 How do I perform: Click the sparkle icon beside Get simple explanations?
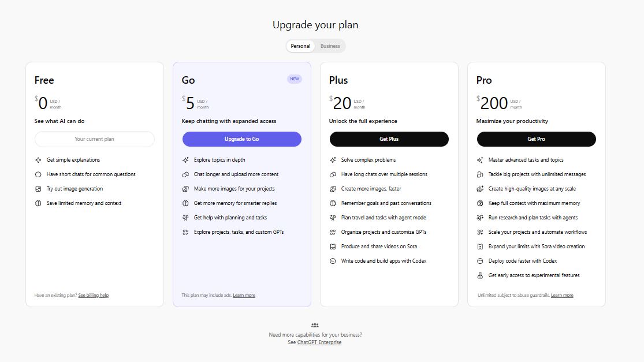tap(39, 159)
